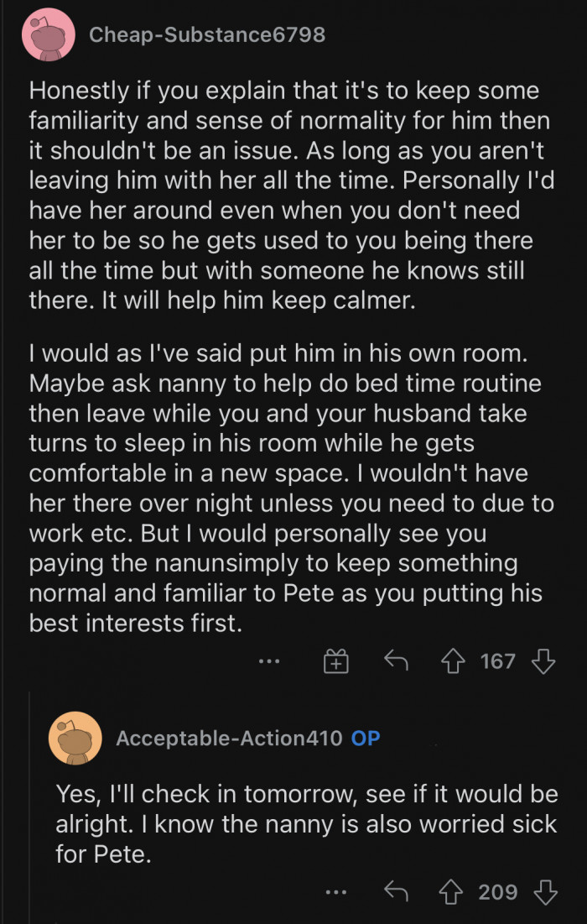Toggle the upvote on the 167-score comment
587x924 pixels.
[x=454, y=660]
